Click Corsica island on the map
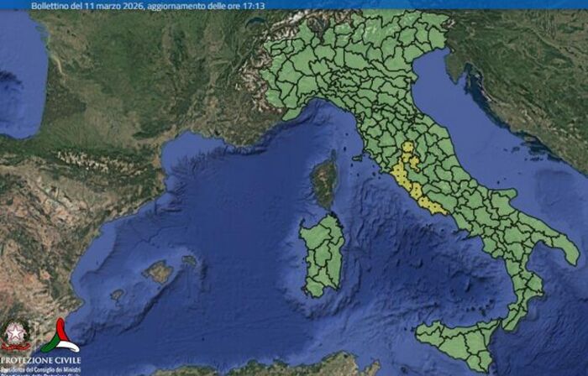This screenshot has height=376, width=588. (324, 182)
